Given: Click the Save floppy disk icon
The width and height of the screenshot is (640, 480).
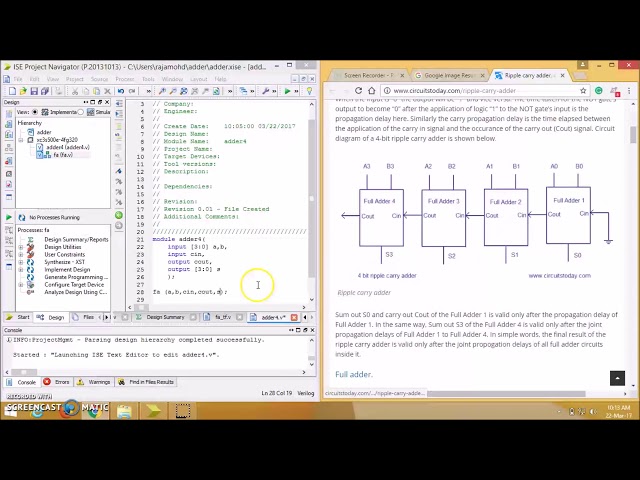Looking at the screenshot, I should click(x=34, y=91).
